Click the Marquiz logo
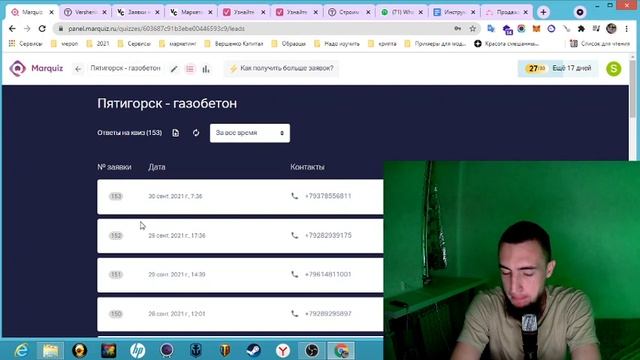 pyautogui.click(x=36, y=69)
